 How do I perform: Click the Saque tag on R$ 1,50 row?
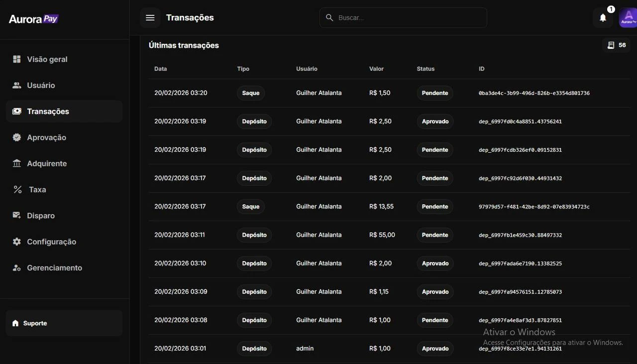(x=250, y=93)
